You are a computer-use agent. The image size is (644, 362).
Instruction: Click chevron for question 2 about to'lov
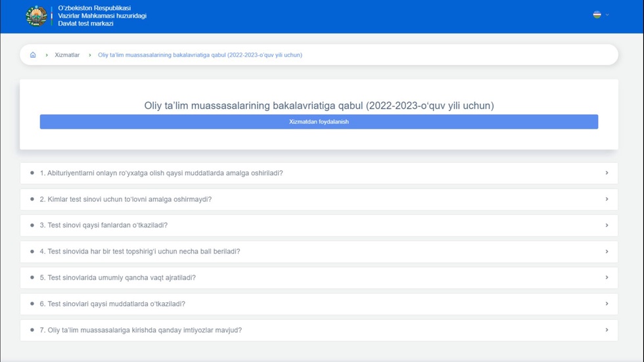(607, 199)
